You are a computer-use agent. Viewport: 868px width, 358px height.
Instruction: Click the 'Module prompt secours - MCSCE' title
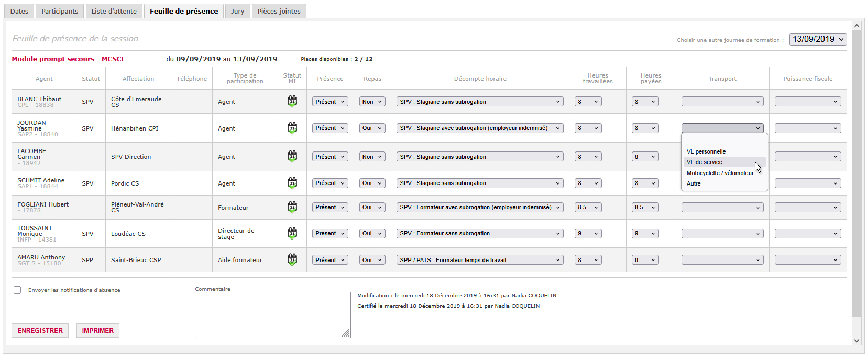pos(69,59)
